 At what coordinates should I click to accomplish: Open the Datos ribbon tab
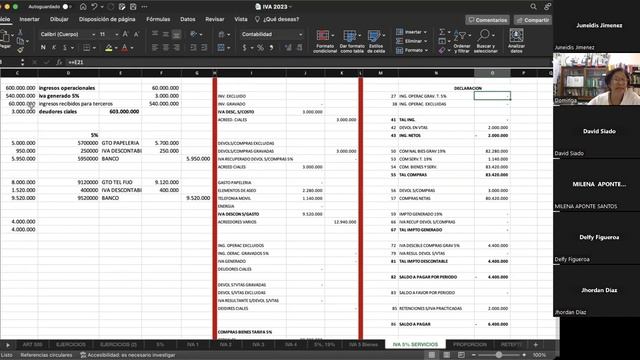coord(187,19)
